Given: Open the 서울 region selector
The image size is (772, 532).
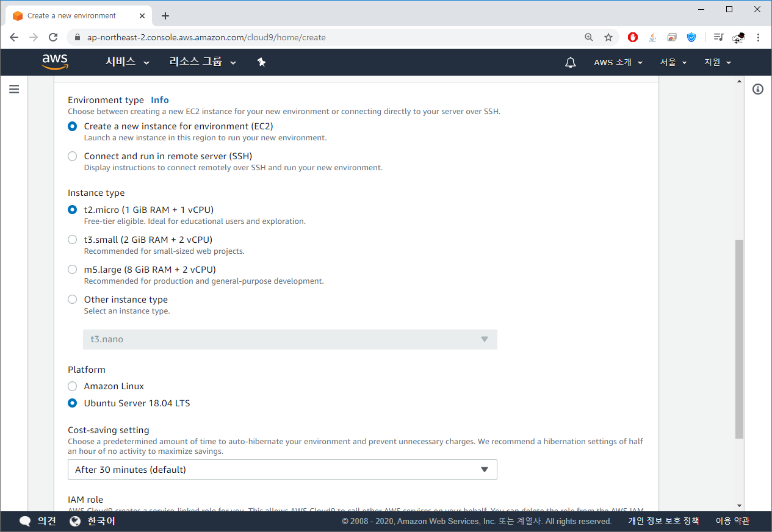Looking at the screenshot, I should point(673,62).
